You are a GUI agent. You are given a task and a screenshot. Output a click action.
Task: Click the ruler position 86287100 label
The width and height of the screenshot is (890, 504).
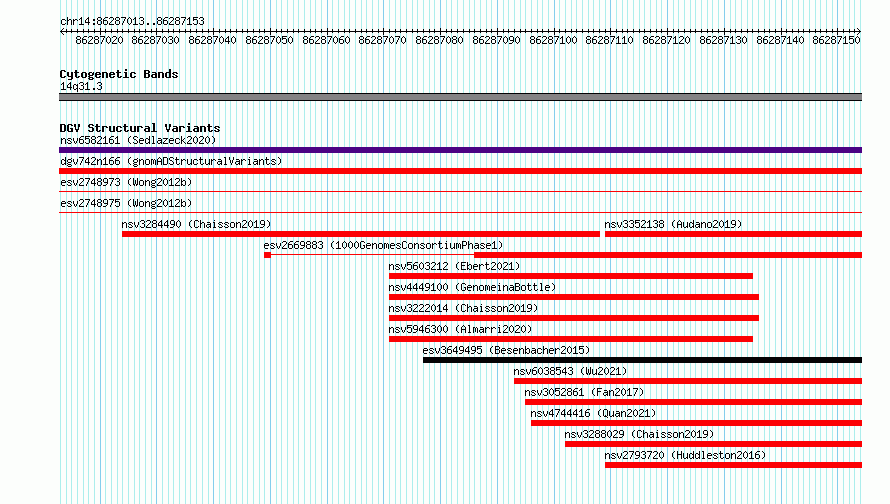(x=553, y=40)
